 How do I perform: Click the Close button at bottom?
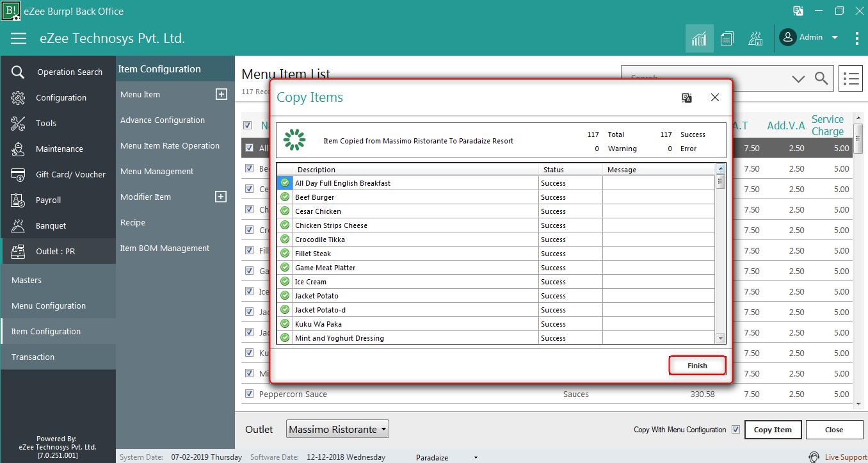coord(833,430)
